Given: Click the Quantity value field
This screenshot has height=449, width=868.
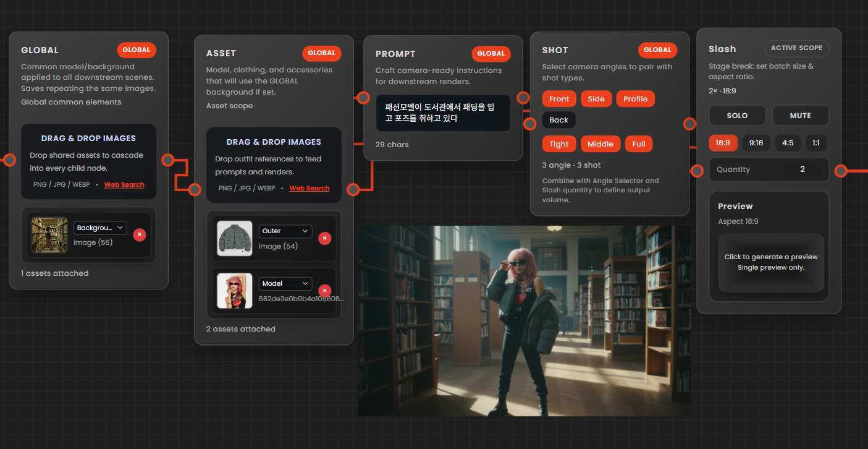Looking at the screenshot, I should coord(803,169).
